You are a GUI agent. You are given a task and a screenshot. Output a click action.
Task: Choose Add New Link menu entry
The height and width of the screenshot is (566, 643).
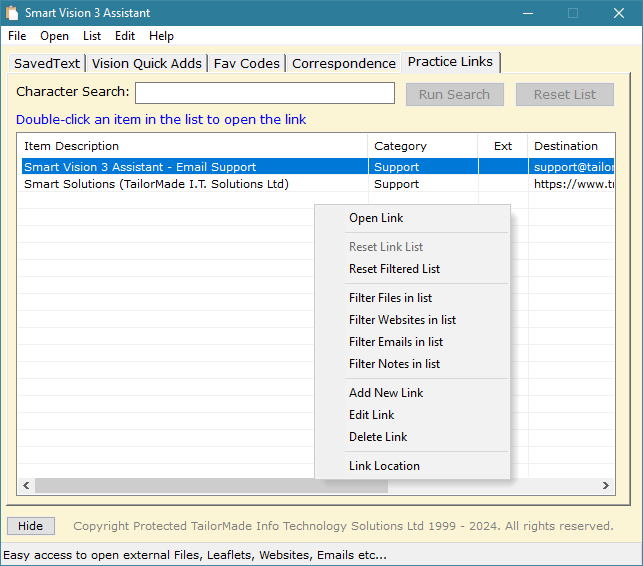coord(412,393)
